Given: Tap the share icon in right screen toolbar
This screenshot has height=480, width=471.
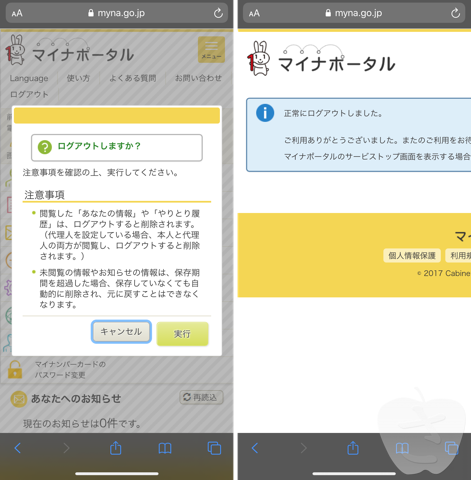Looking at the screenshot, I should click(x=353, y=448).
